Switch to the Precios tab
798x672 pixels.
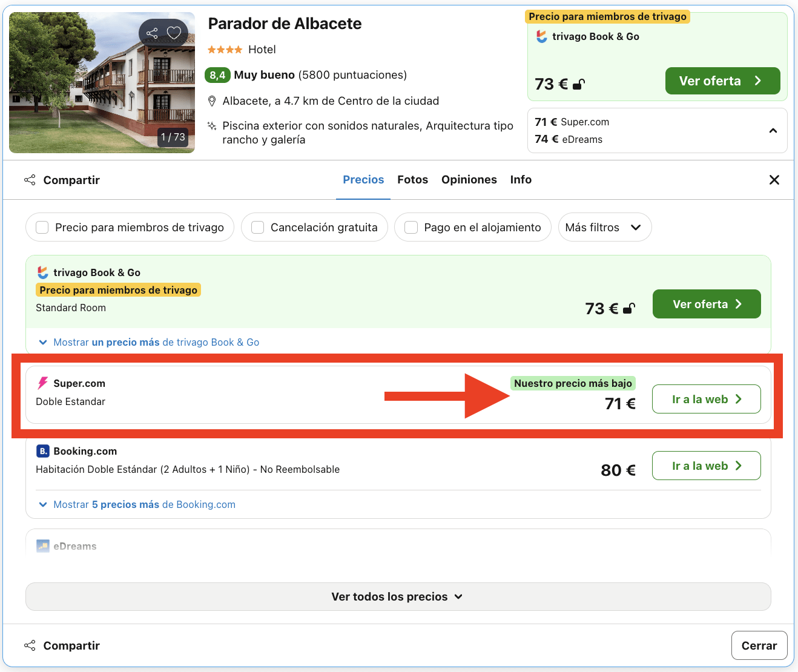363,180
